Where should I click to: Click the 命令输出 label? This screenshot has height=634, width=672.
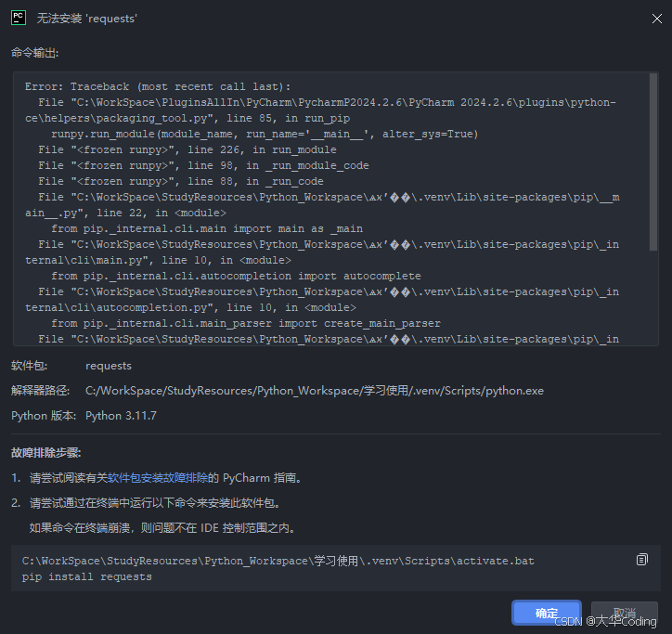pyautogui.click(x=34, y=53)
